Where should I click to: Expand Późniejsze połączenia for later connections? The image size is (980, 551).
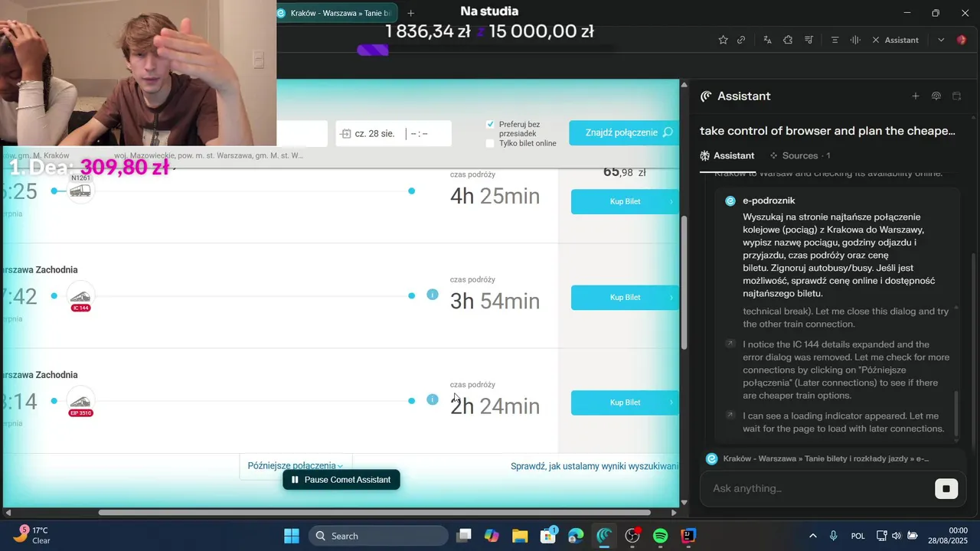[295, 465]
